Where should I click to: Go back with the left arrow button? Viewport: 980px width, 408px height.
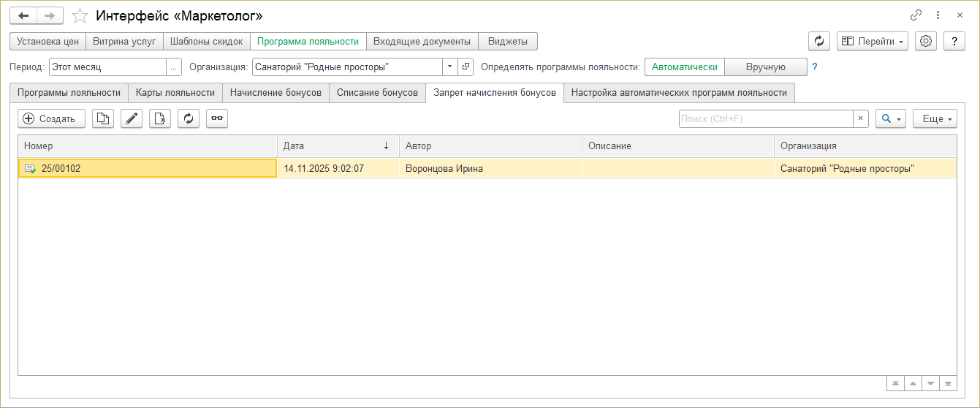coord(23,15)
